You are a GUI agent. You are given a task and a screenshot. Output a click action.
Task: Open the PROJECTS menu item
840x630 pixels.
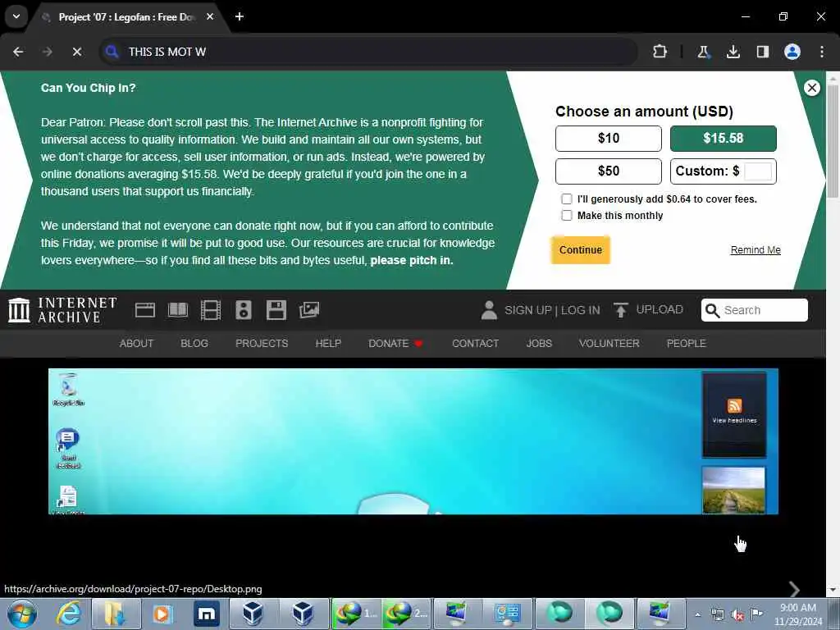tap(262, 344)
